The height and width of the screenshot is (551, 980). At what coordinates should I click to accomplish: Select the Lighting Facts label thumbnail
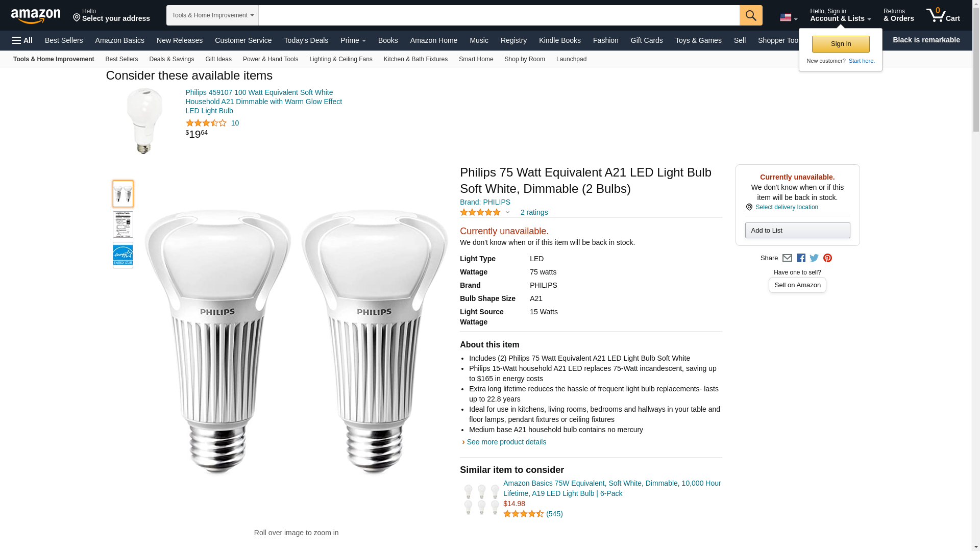123,224
